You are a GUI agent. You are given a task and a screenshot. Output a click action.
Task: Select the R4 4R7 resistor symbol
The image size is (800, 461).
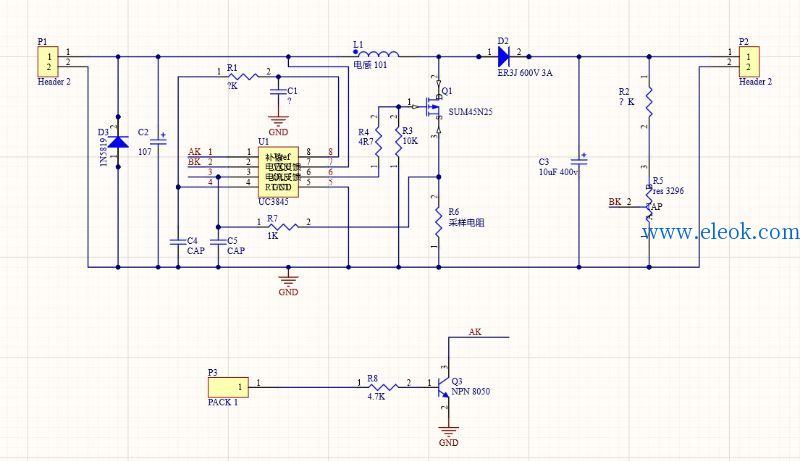[379, 142]
